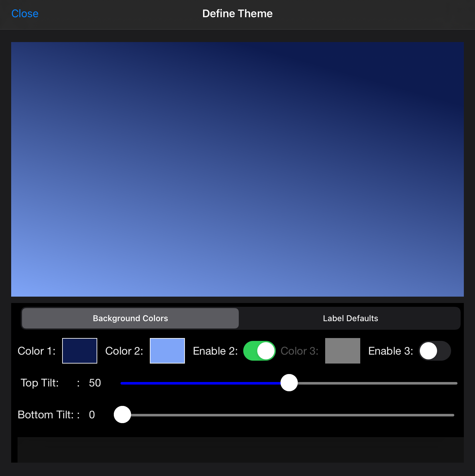Click the Bottom Tilt slider handle
The height and width of the screenshot is (476, 475).
(x=122, y=415)
